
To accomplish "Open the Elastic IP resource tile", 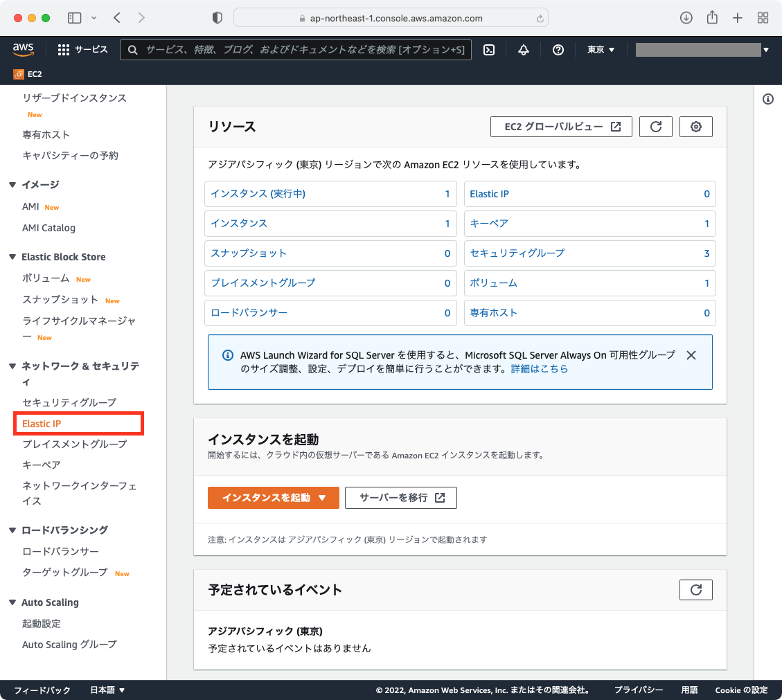I will [x=589, y=194].
